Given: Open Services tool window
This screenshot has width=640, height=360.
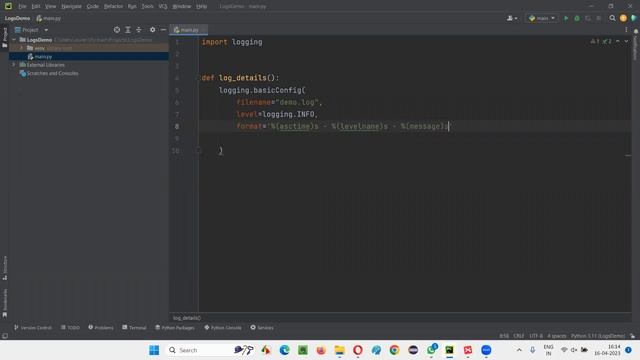Looking at the screenshot, I should pos(262,327).
